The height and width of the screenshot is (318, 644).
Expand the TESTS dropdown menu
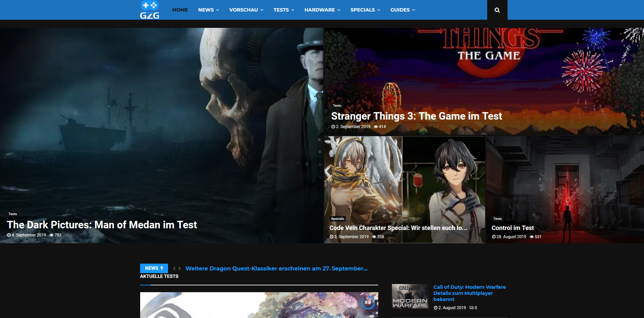click(x=284, y=10)
